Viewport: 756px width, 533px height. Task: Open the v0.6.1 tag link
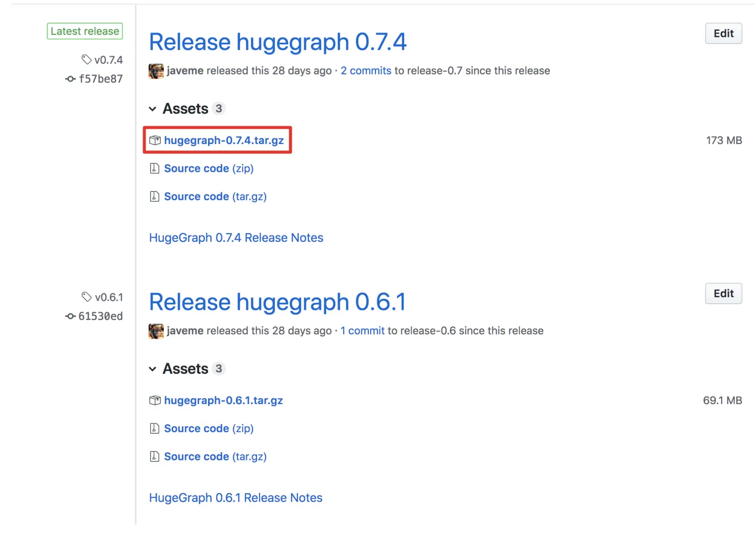[x=109, y=297]
